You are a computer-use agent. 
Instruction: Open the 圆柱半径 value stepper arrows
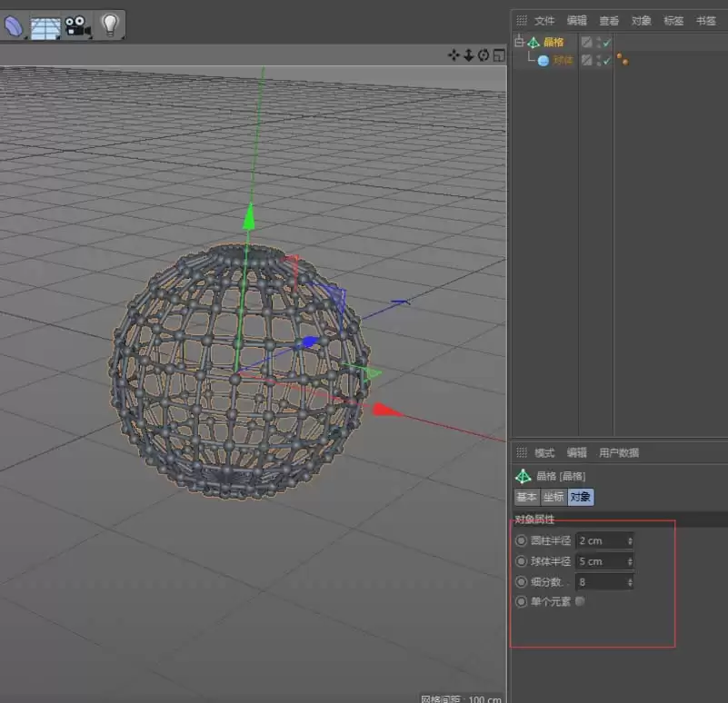coord(629,540)
